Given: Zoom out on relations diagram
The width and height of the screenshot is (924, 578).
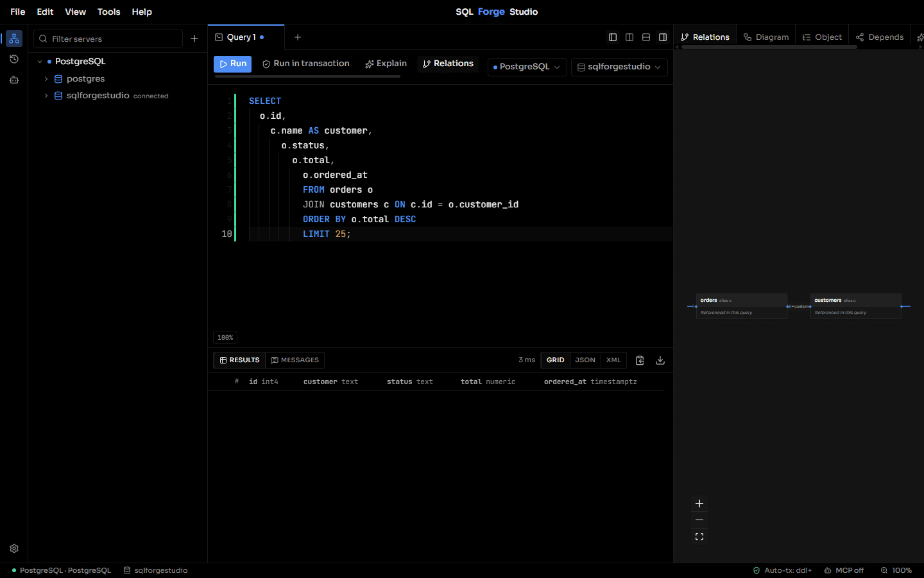Looking at the screenshot, I should pos(699,520).
